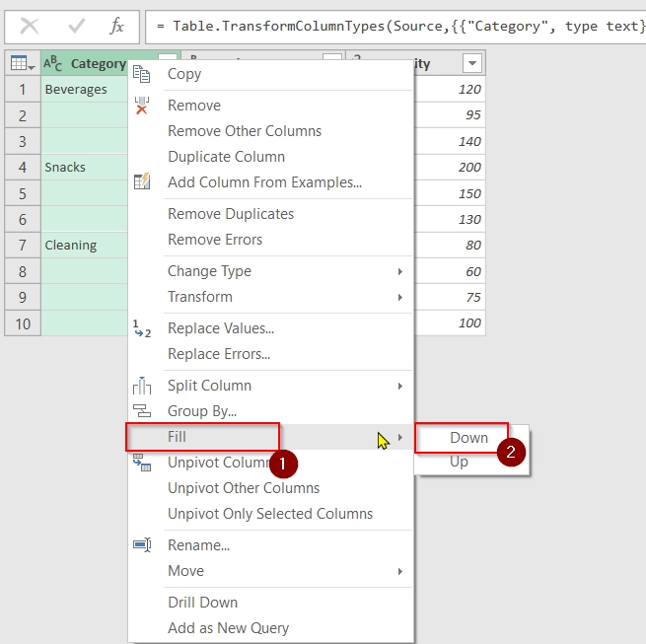Screen dimensions: 646x644
Task: Select Unpivot Only Selected Columns
Action: [x=270, y=514]
